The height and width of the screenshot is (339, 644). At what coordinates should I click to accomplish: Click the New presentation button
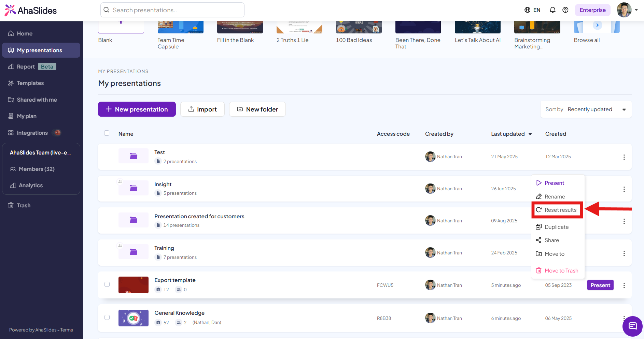point(137,109)
